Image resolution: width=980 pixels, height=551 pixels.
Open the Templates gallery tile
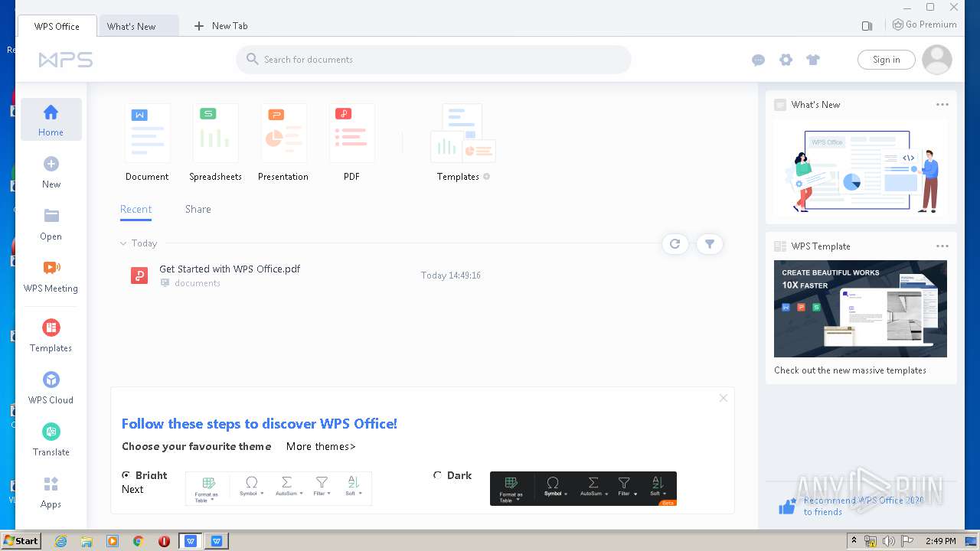tap(463, 142)
